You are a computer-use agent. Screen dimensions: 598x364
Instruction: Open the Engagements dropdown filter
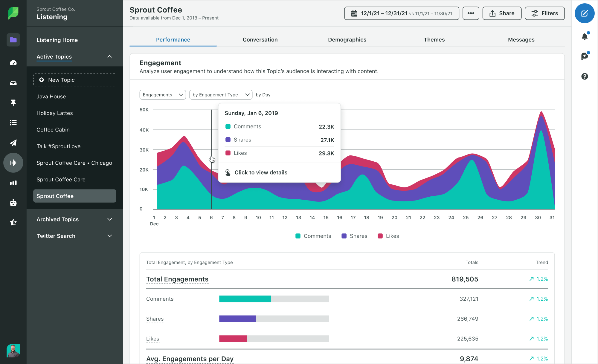pyautogui.click(x=162, y=94)
